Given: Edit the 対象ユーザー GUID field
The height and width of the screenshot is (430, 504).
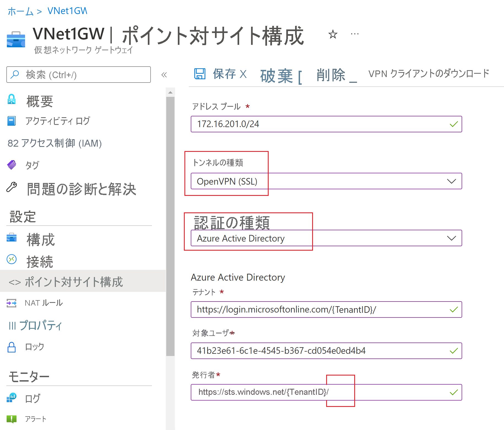Looking at the screenshot, I should click(326, 351).
